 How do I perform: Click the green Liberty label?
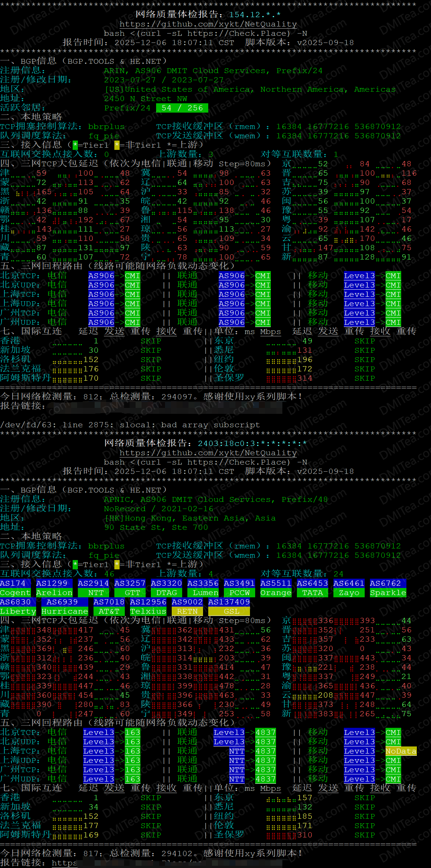point(18,611)
